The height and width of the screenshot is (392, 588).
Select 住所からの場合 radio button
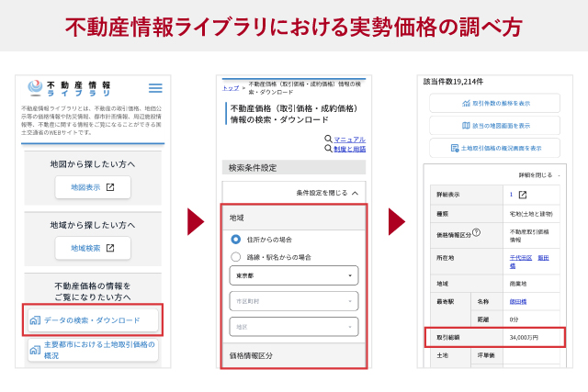tap(235, 239)
